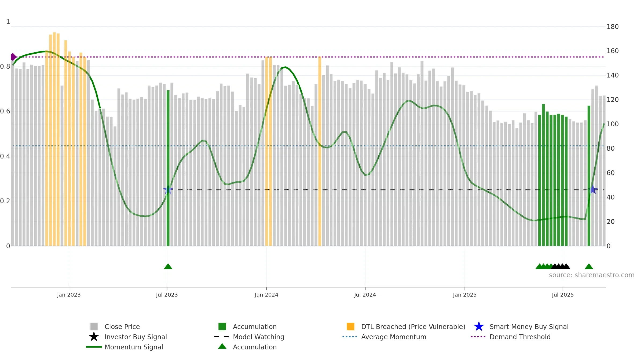Click the green Momentum Signal legend line
Image resolution: width=644 pixels, height=362 pixels.
click(x=94, y=347)
